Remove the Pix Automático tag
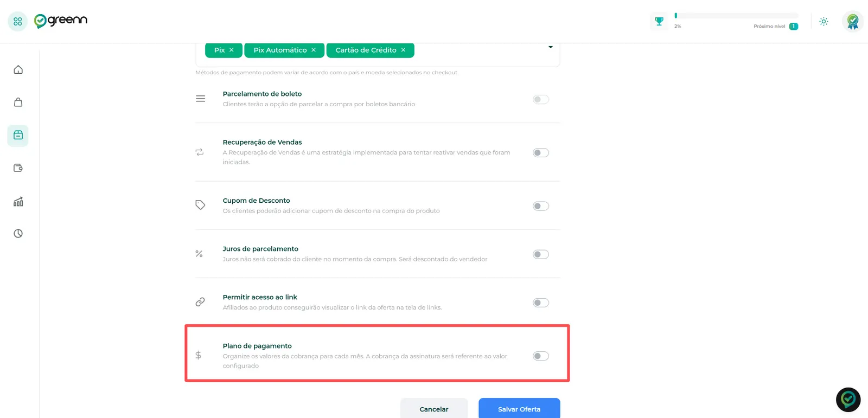The width and height of the screenshot is (868, 418). [x=314, y=50]
